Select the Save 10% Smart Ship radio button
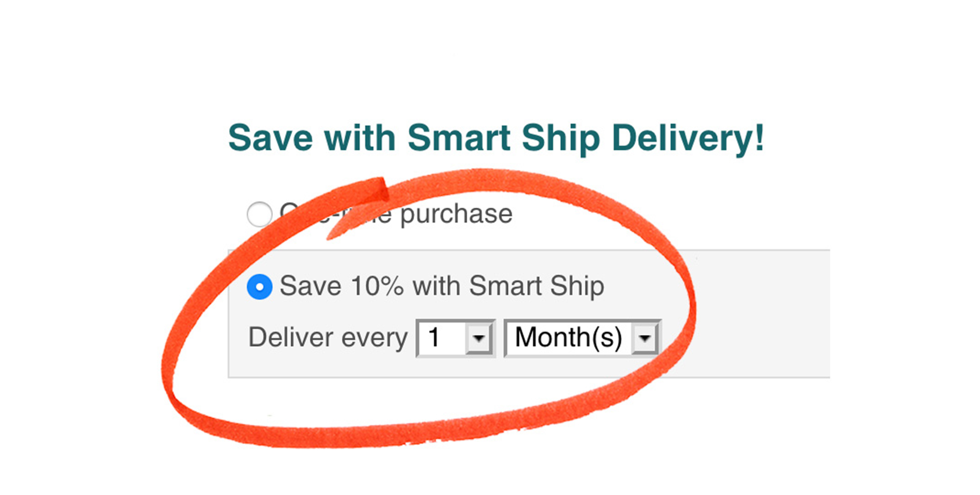 click(x=259, y=286)
